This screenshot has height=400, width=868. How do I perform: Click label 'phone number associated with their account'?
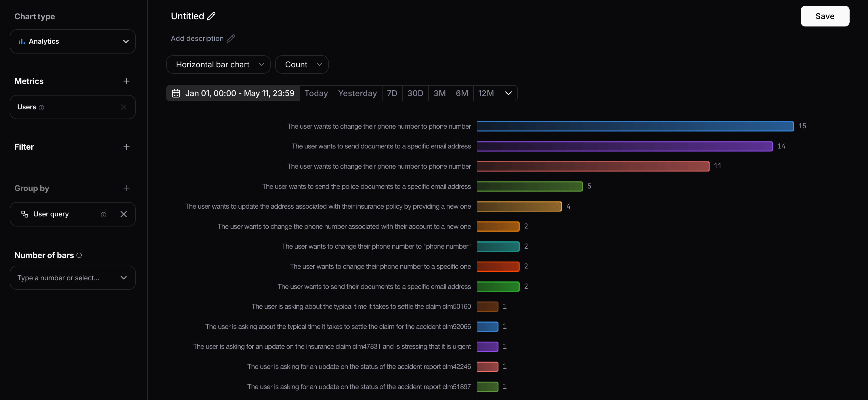pyautogui.click(x=344, y=227)
